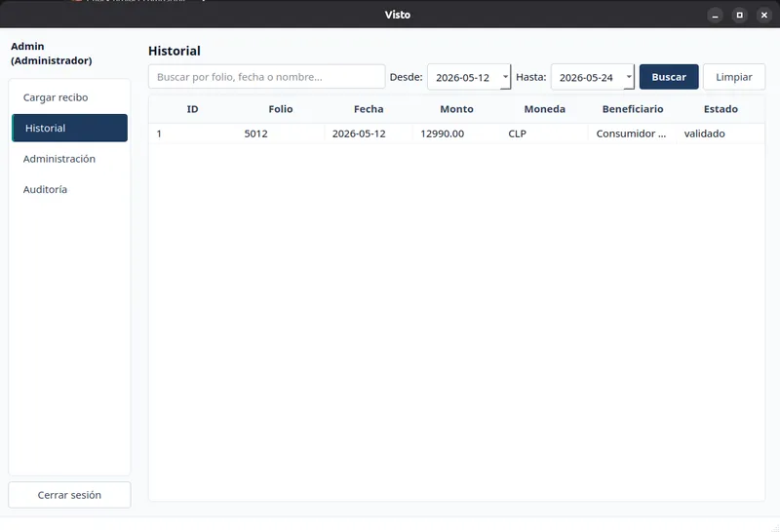The height and width of the screenshot is (532, 780).
Task: Focus the folio, fecha o nombre search field
Action: tap(266, 77)
